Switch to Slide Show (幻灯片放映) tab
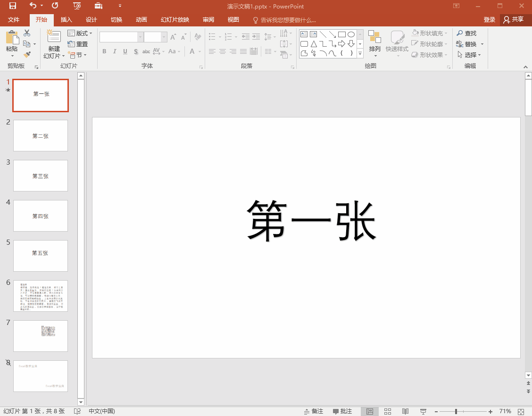The width and height of the screenshot is (532, 416). (x=175, y=20)
